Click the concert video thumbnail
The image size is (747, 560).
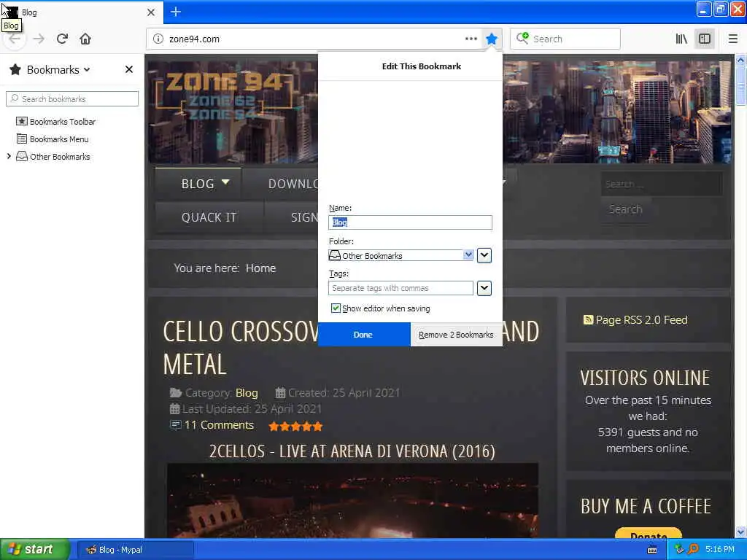tap(352, 500)
